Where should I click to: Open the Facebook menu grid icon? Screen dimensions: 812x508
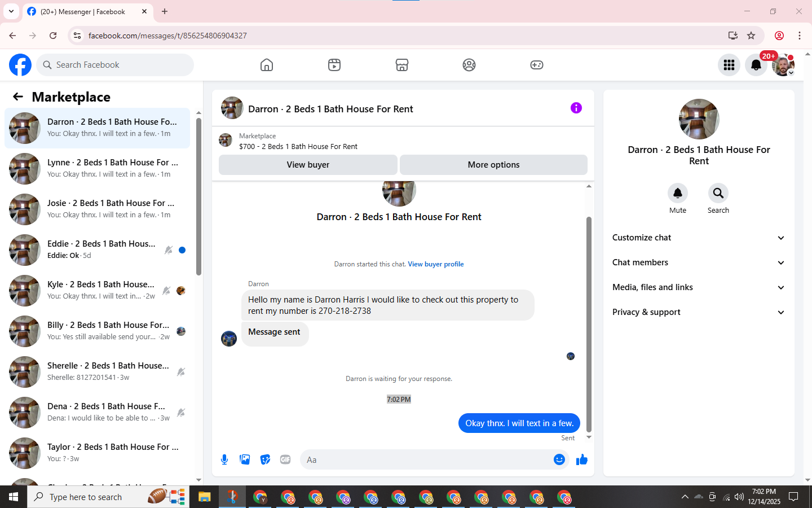tap(729, 65)
